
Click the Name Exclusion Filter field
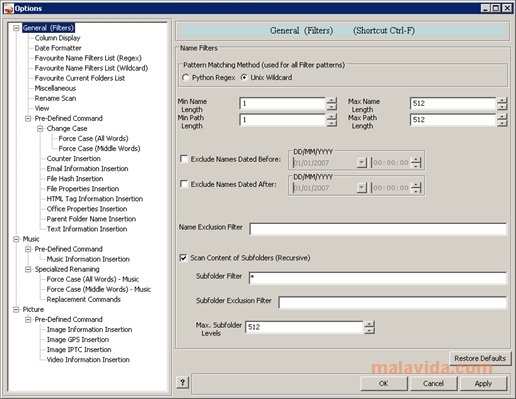[x=378, y=229]
